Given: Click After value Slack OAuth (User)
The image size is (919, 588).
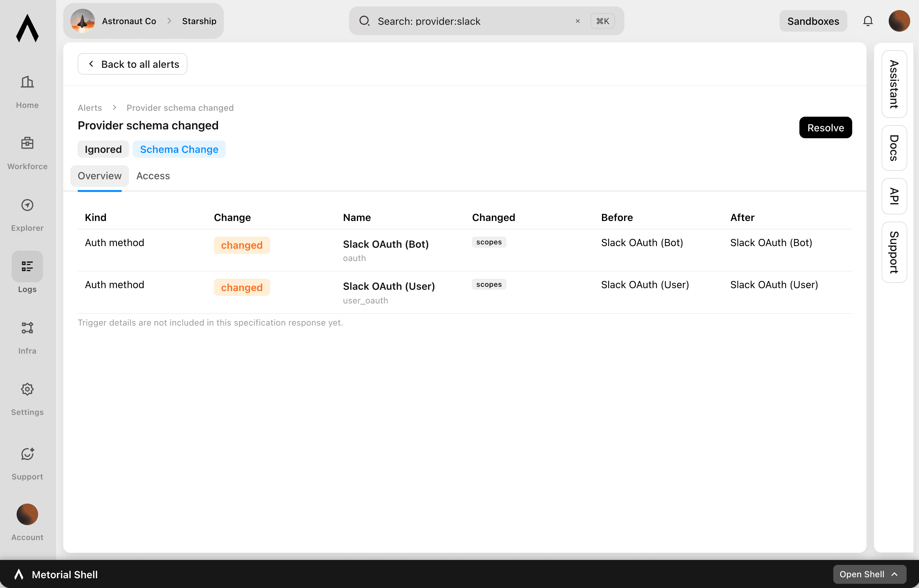Looking at the screenshot, I should click(774, 285).
